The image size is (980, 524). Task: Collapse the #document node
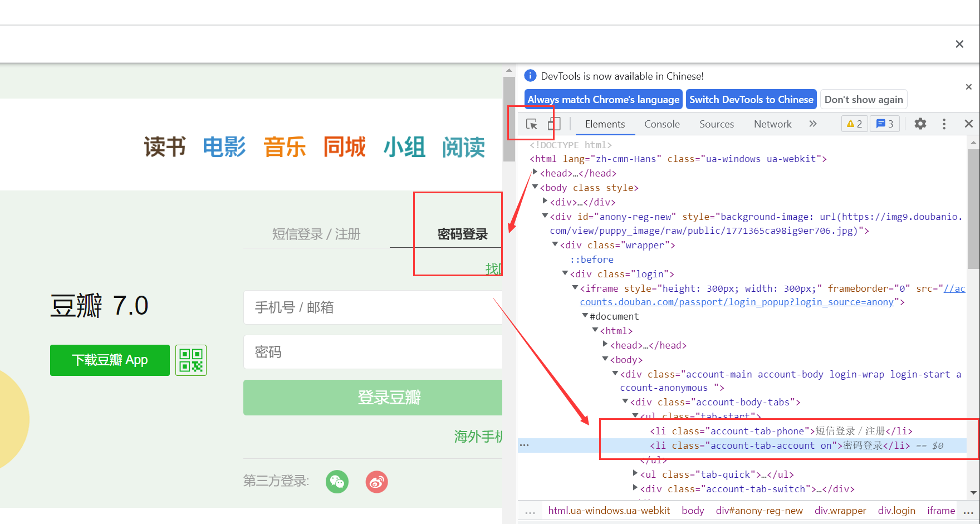[585, 316]
